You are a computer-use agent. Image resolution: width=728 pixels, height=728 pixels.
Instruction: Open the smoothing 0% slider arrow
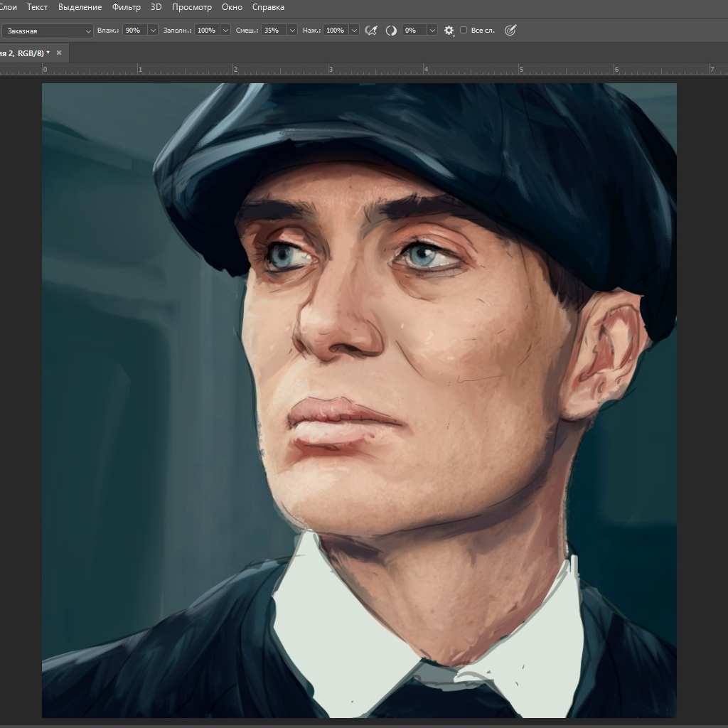432,30
